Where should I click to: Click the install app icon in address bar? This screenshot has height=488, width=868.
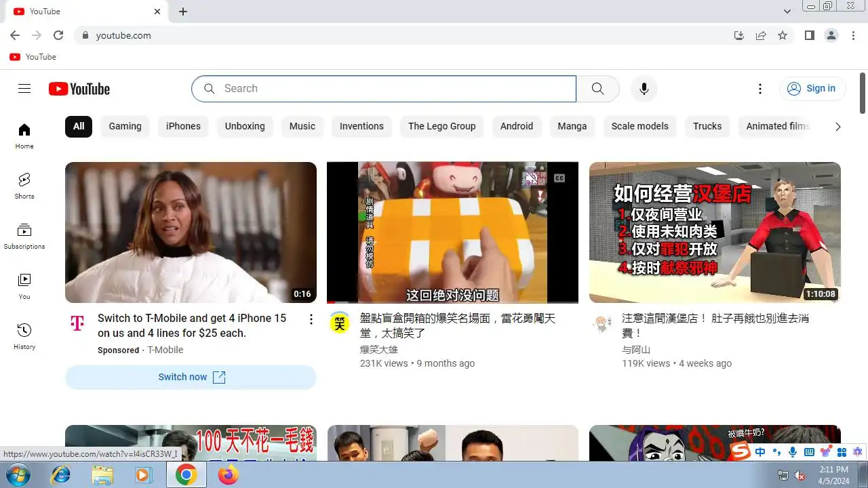[739, 35]
